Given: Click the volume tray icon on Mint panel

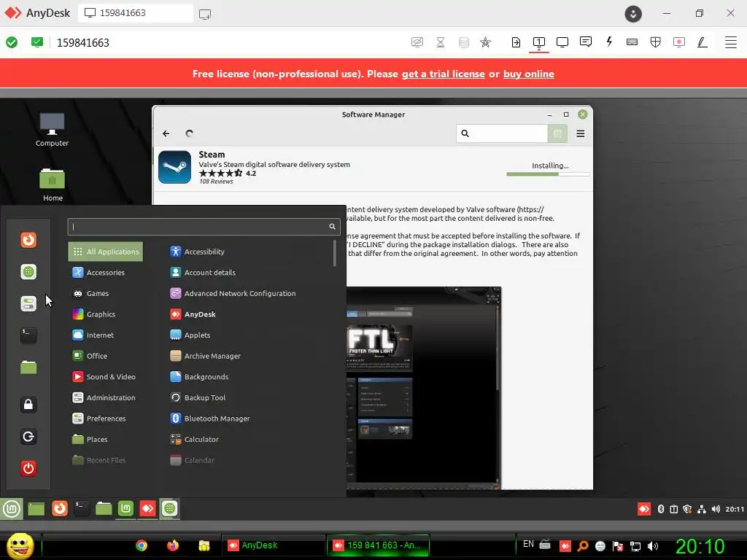Looking at the screenshot, I should 716,509.
